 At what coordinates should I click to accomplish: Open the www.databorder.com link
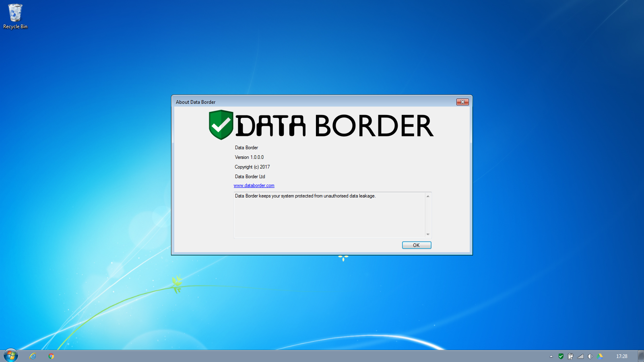[x=254, y=185]
